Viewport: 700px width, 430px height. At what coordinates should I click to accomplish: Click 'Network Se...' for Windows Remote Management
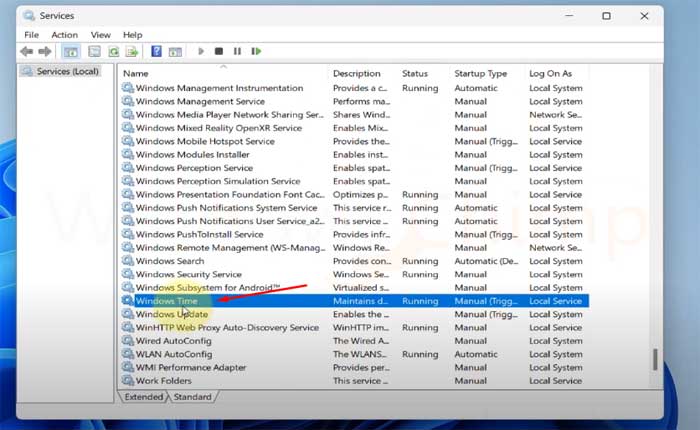point(555,248)
